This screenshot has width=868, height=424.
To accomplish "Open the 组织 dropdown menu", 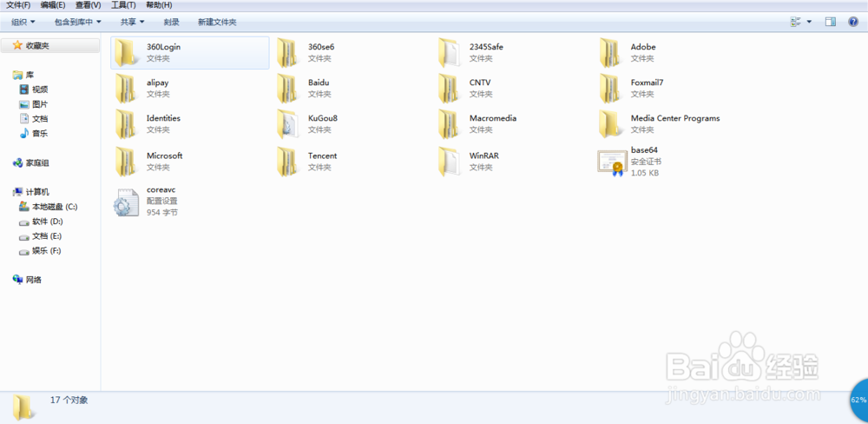I will [x=23, y=23].
